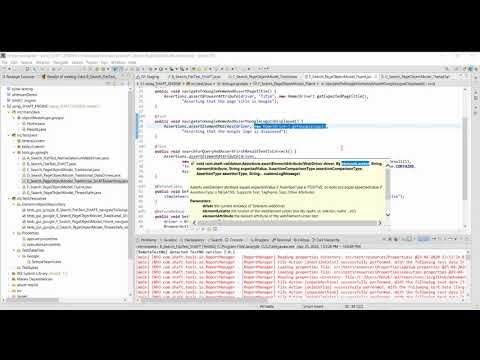Switch to the Package Explorer tab

(x=19, y=76)
